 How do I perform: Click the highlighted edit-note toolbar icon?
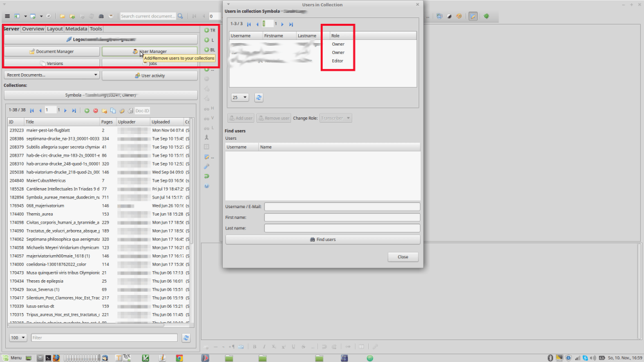[x=473, y=16]
